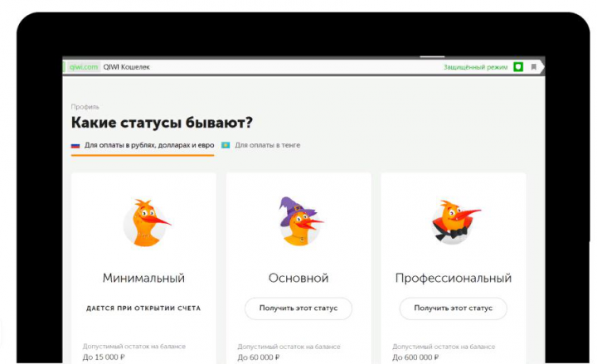
Task: Click the Защищённый режим label
Action: tap(476, 67)
